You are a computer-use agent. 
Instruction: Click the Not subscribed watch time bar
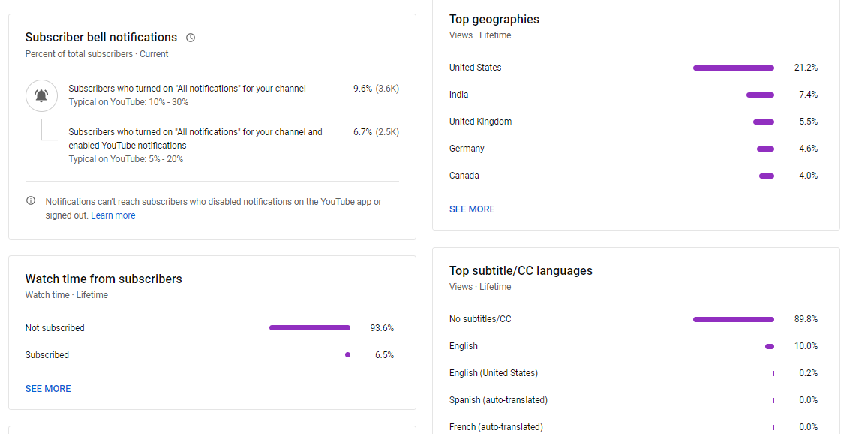pyautogui.click(x=309, y=328)
